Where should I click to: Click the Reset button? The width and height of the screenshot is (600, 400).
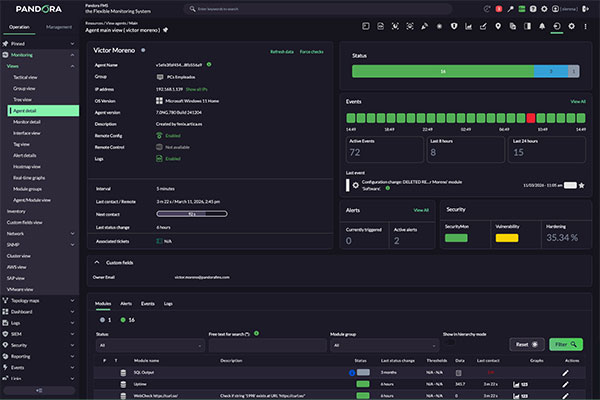[x=527, y=344]
